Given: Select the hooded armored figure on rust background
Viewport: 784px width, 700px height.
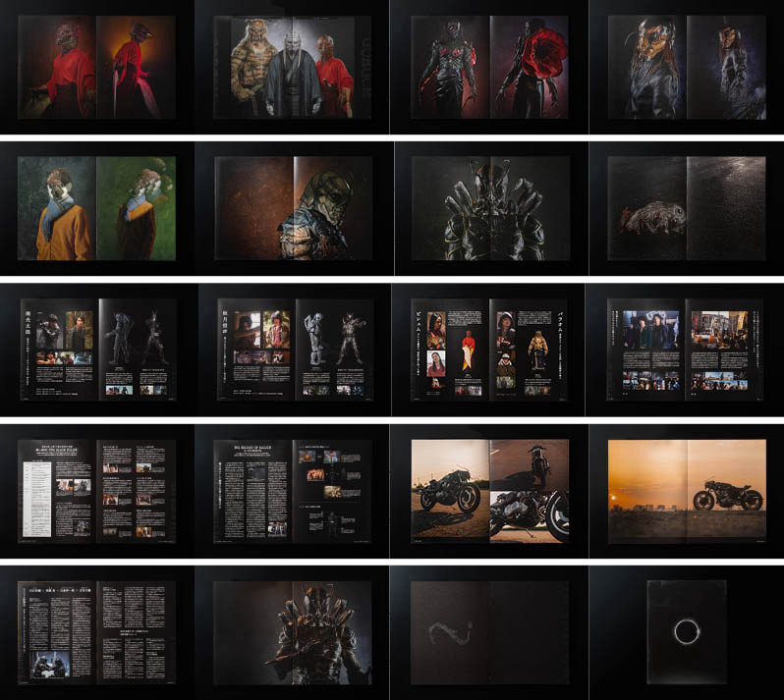Looking at the screenshot, I should pyautogui.click(x=294, y=208).
